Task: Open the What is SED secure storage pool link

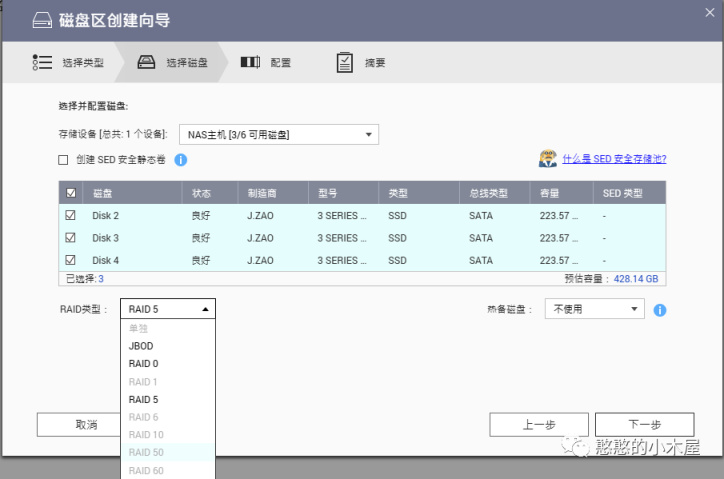Action: pos(614,159)
